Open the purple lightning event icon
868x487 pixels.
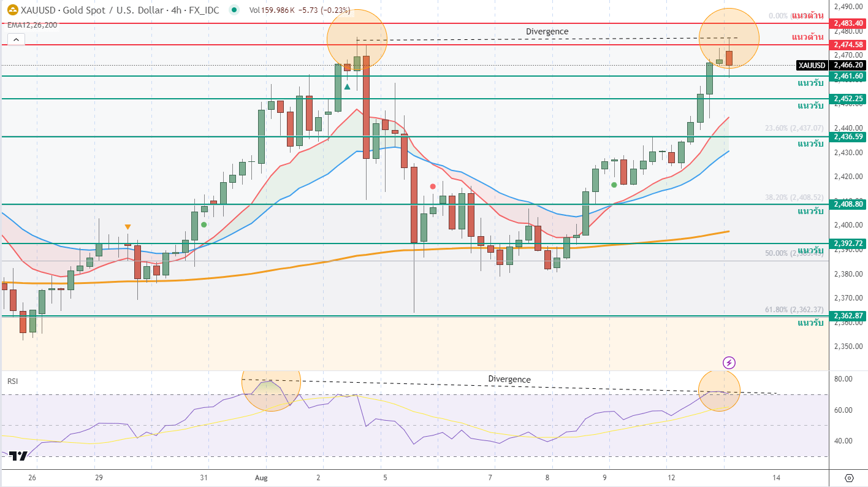coord(729,362)
